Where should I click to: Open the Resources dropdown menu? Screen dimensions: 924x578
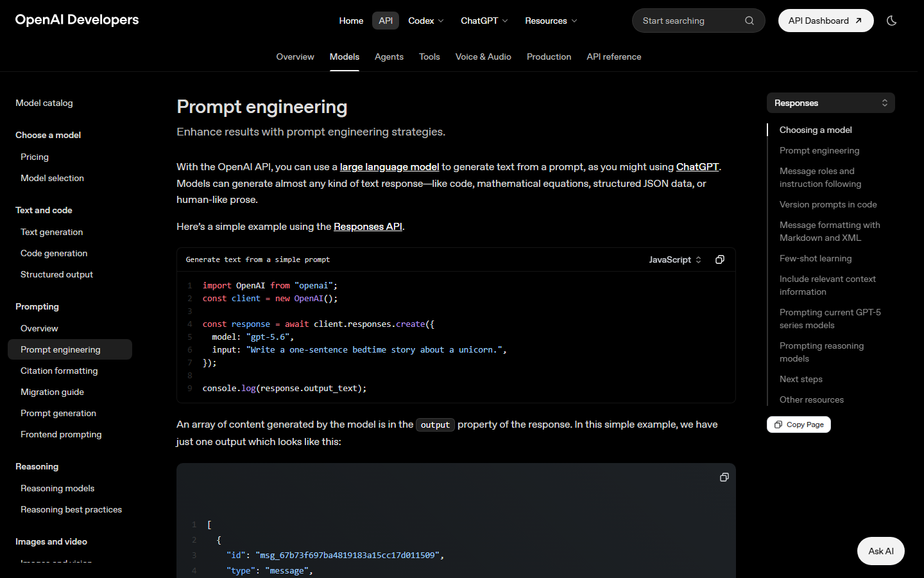(551, 21)
